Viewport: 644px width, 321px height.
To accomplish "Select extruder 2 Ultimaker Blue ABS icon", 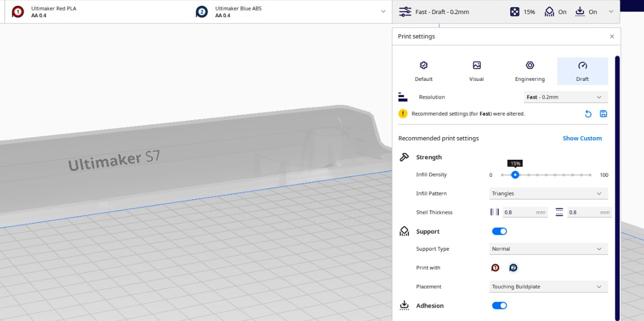I will coord(202,12).
